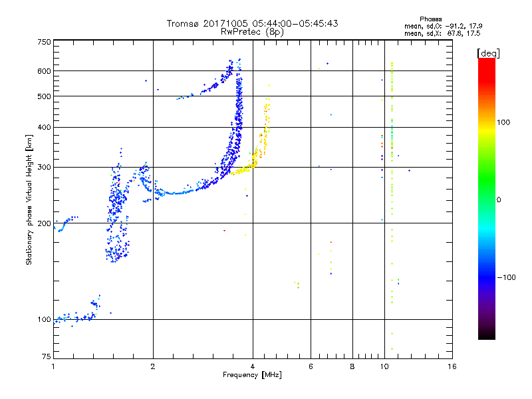This screenshot has width=532, height=399.
Task: Click the y-axis tick label '400'
Action: (x=44, y=127)
